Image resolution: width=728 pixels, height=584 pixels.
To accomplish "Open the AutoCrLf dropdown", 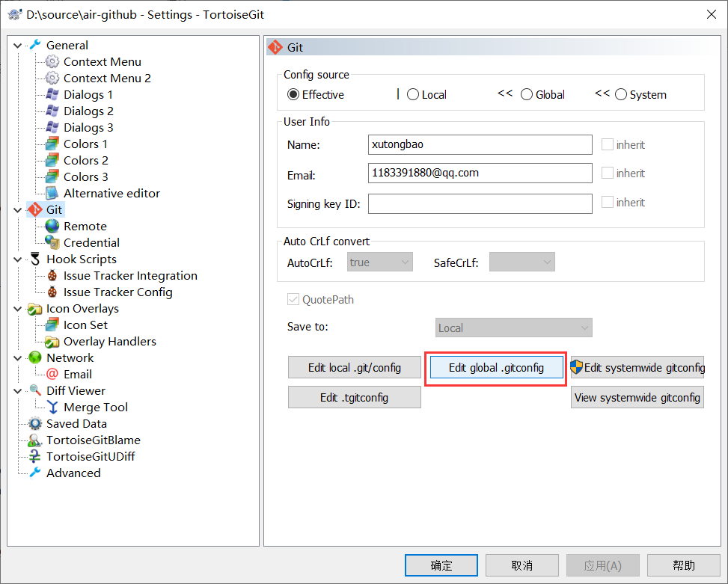I will 380,262.
